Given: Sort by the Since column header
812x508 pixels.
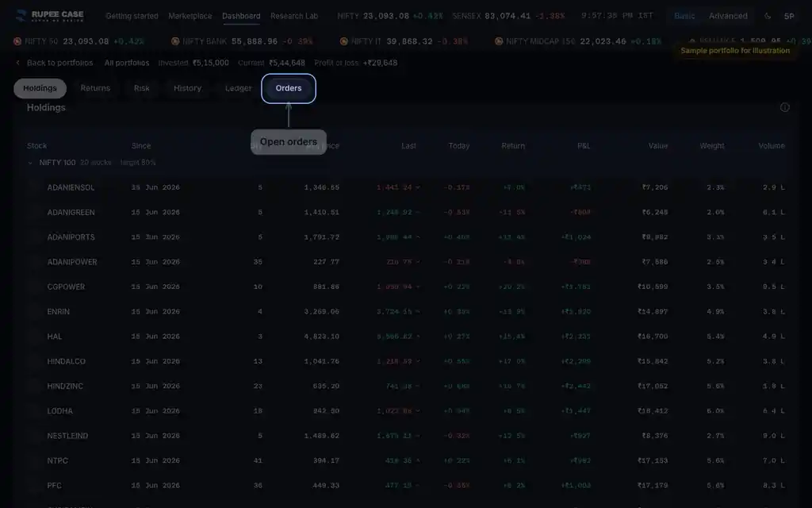Looking at the screenshot, I should coord(141,146).
